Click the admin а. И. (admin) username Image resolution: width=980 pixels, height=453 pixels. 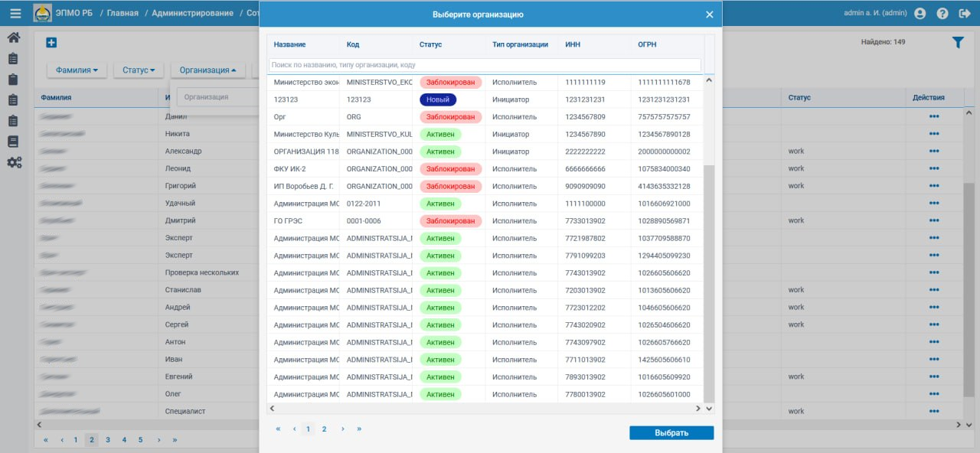[x=875, y=13]
